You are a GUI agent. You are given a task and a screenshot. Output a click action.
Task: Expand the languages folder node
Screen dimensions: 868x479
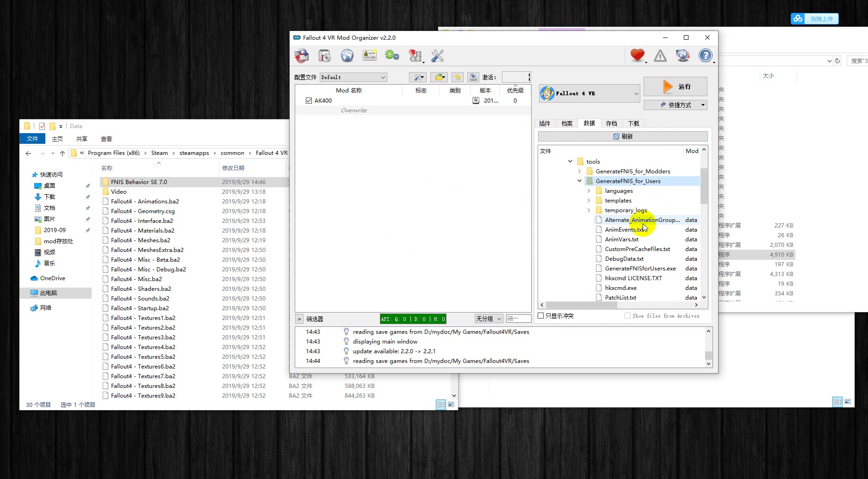589,190
